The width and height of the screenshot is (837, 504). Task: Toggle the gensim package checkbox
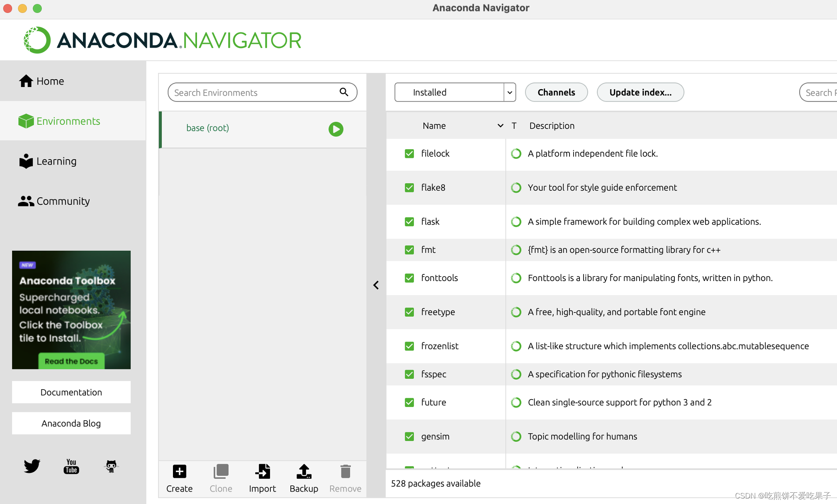[409, 436]
